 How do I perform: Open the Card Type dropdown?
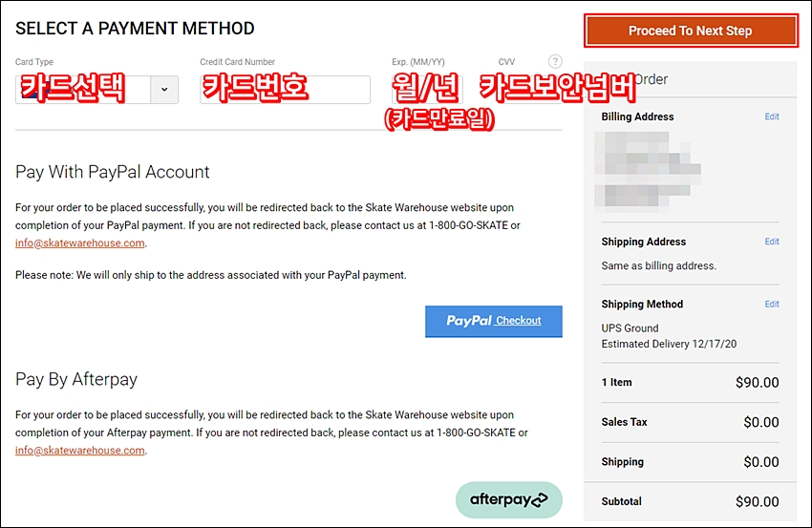(96, 90)
